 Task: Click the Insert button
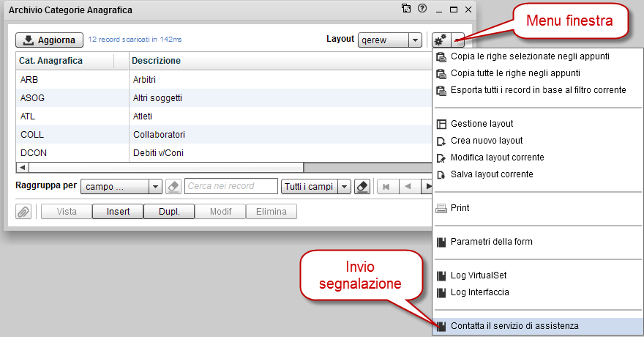tap(118, 212)
